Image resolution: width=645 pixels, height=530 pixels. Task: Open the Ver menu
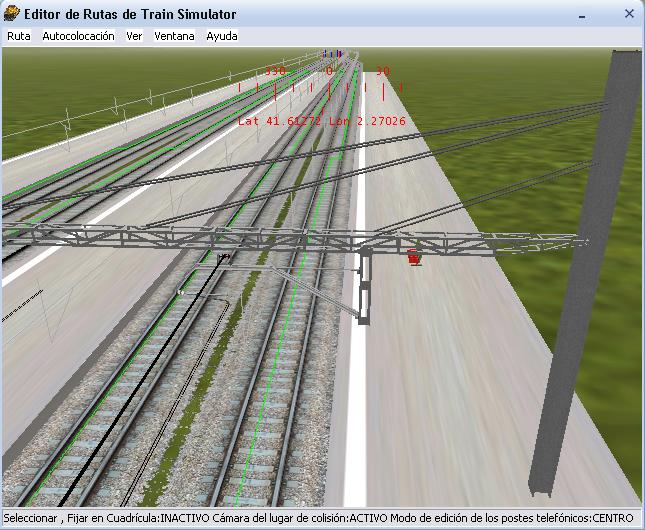pyautogui.click(x=134, y=36)
